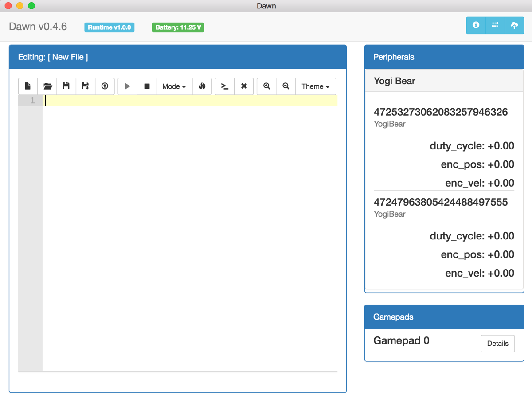Stop the robot with the square stop button

(x=147, y=86)
